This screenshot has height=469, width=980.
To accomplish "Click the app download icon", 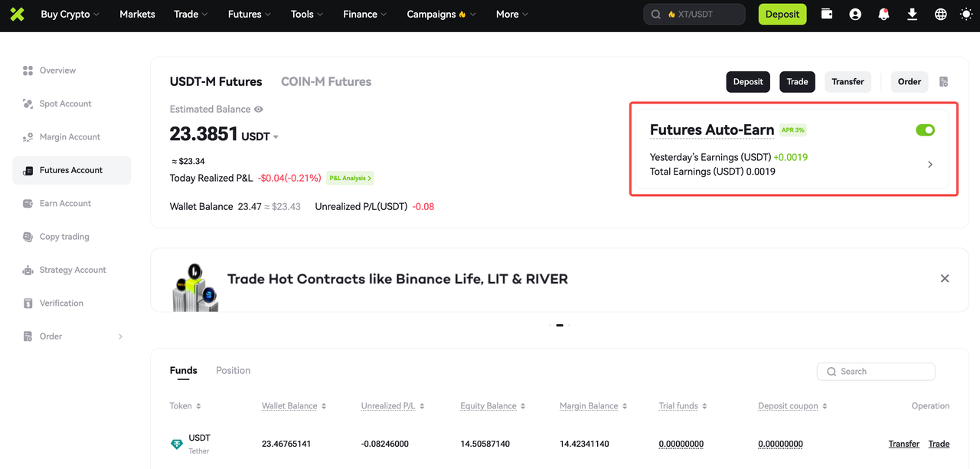I will coord(912,14).
